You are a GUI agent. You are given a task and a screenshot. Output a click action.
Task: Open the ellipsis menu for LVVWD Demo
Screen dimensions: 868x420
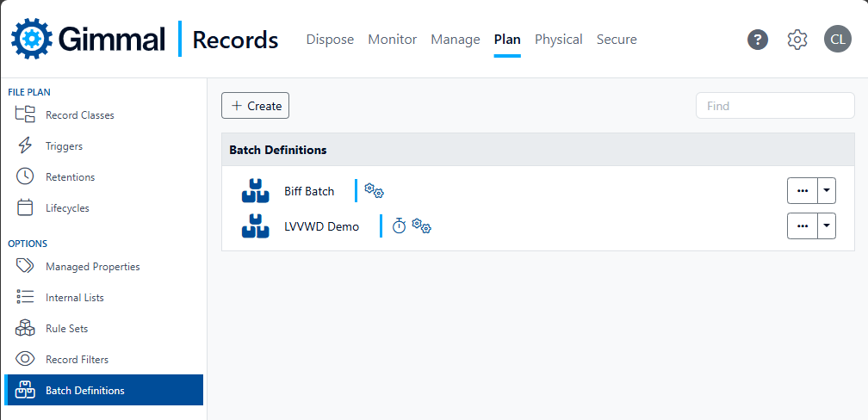pyautogui.click(x=803, y=226)
